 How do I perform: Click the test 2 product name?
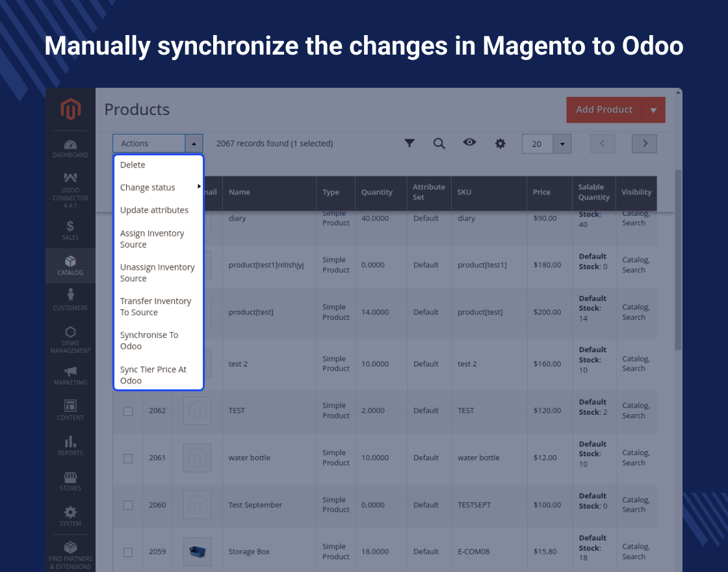[238, 364]
